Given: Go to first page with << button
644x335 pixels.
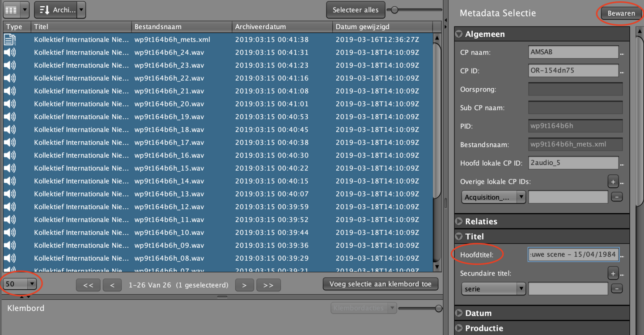Looking at the screenshot, I should pos(88,285).
